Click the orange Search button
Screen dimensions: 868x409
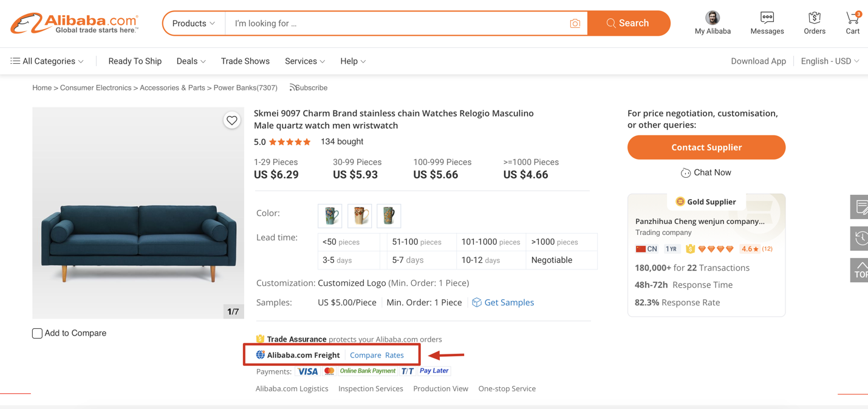(x=629, y=24)
